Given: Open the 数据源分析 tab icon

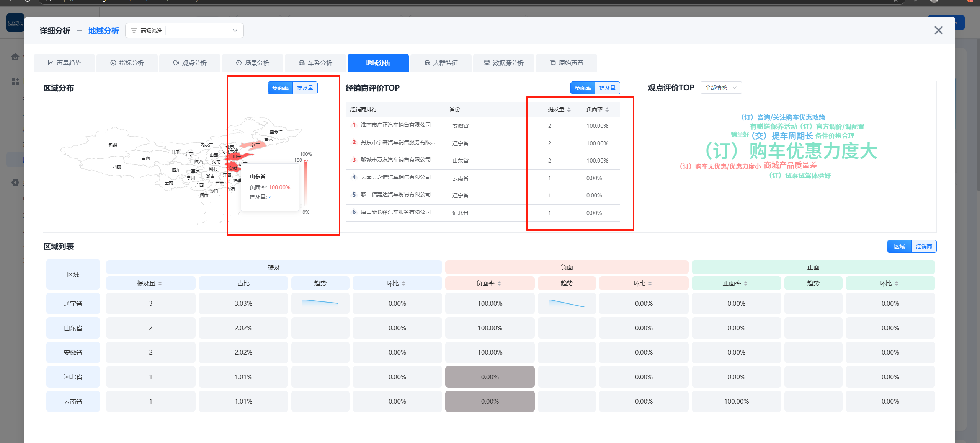Looking at the screenshot, I should coord(487,63).
